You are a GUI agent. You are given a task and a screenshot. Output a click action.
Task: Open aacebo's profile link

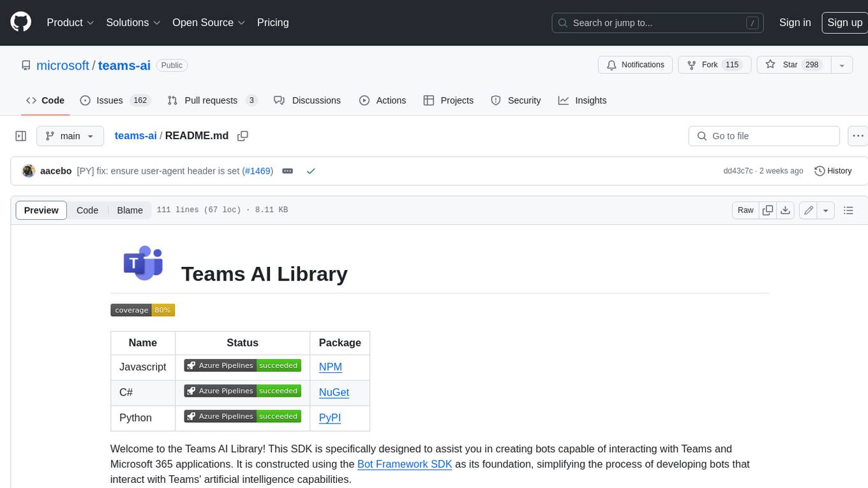[56, 171]
